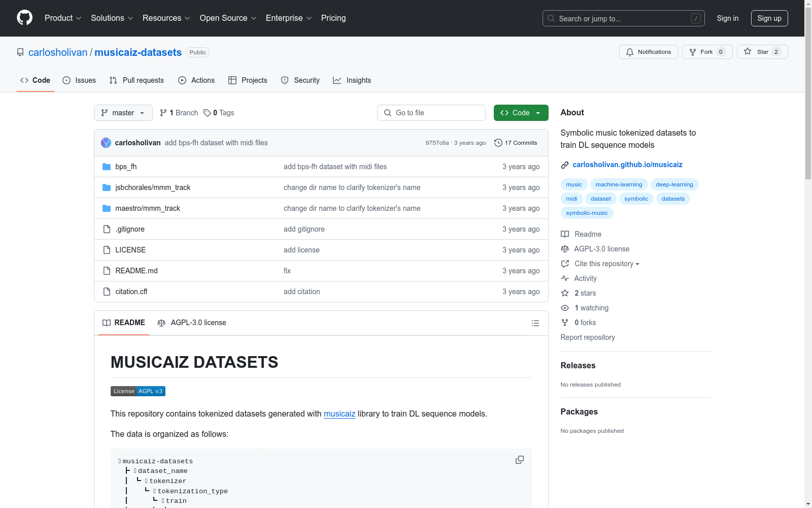Screen dimensions: 812x508
Task: Click the README.md file icon
Action: (x=107, y=271)
